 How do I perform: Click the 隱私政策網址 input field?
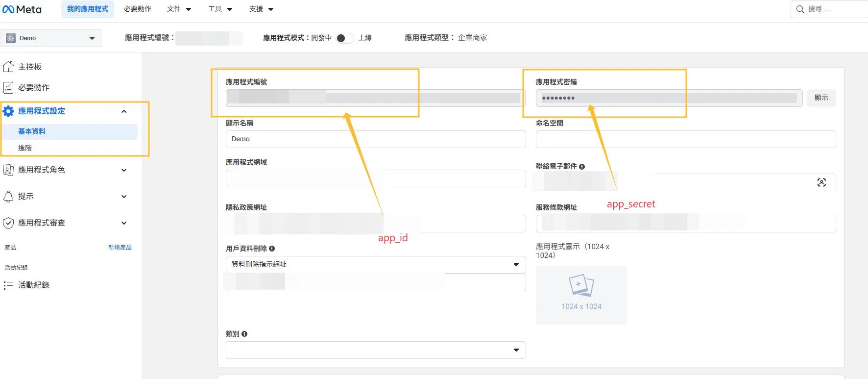[x=376, y=224]
